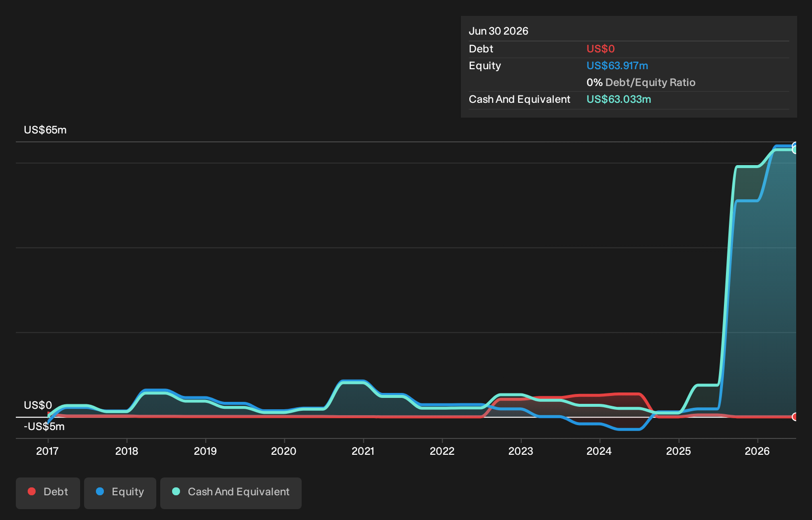Toggle the Debt series legend button
The image size is (812, 520).
[48, 493]
